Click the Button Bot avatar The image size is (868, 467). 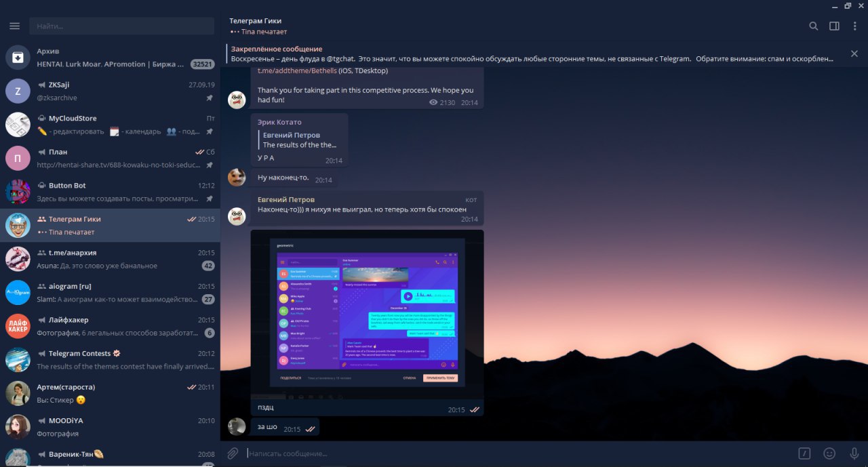tap(18, 192)
